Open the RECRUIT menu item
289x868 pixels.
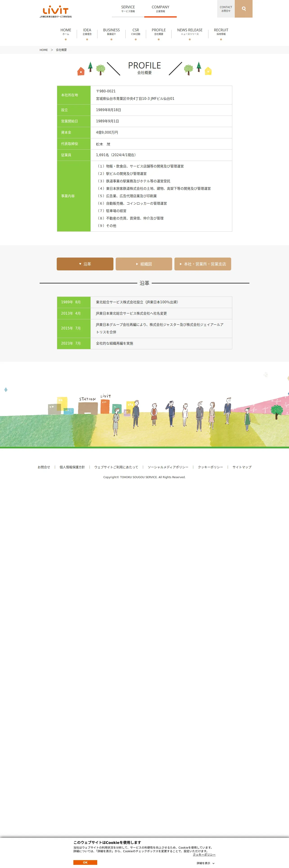click(221, 32)
